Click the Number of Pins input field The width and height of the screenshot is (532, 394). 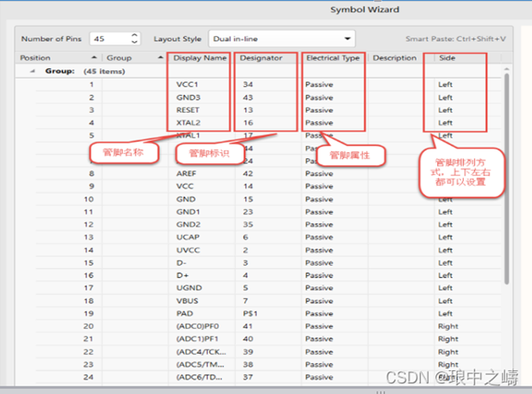pyautogui.click(x=107, y=38)
